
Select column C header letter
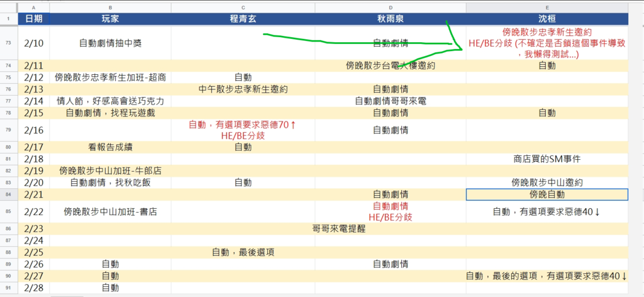243,8
